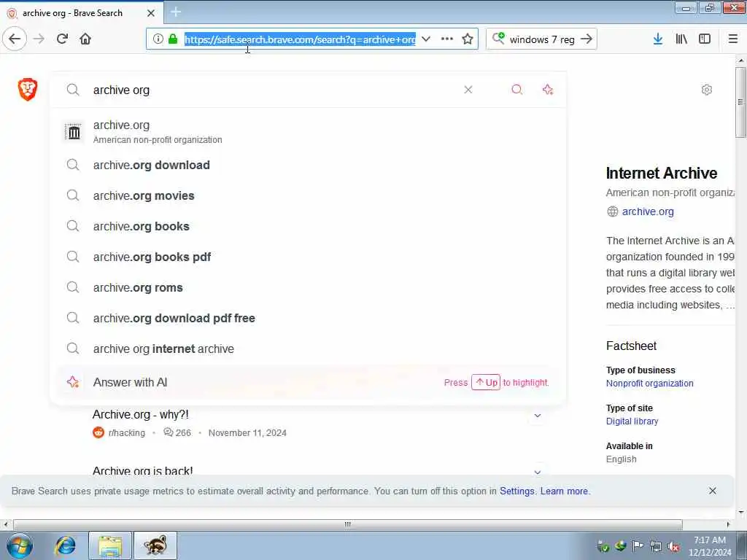Open the Library menu
747x560 pixels.
681,39
